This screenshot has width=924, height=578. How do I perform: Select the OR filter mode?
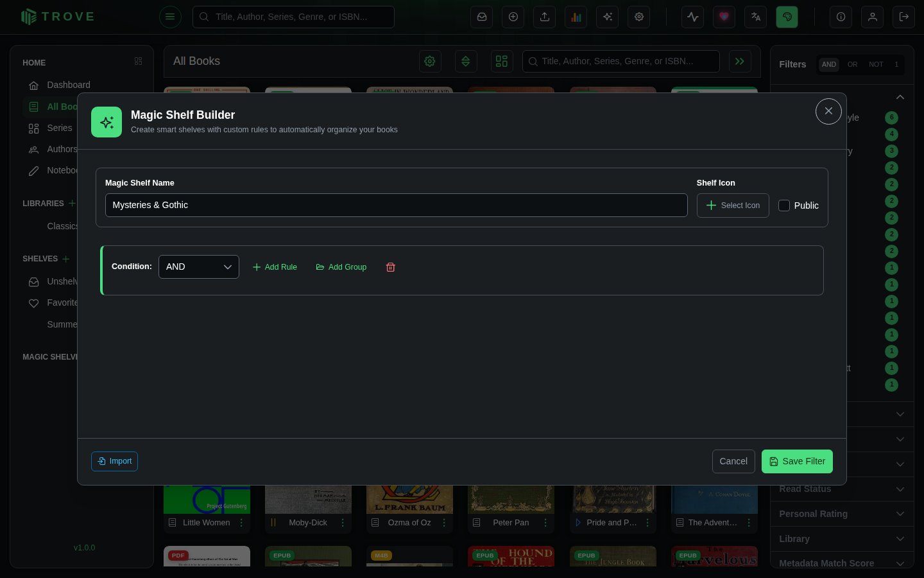click(x=852, y=64)
